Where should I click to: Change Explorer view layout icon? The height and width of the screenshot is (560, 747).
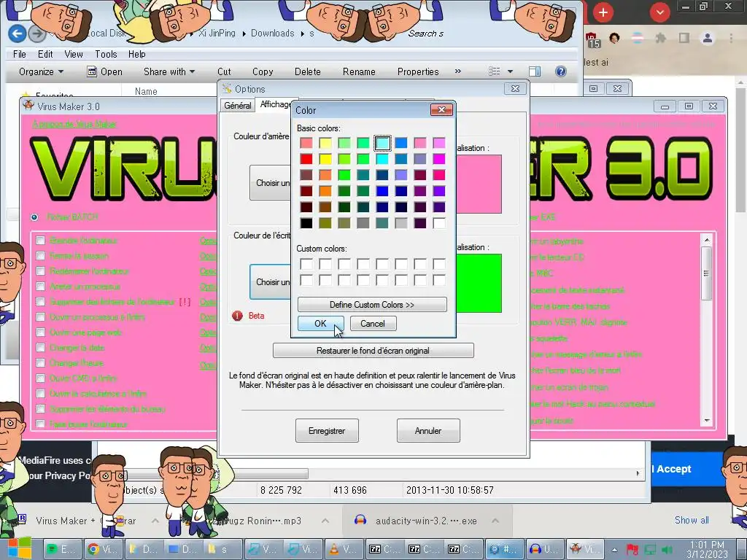[x=495, y=71]
